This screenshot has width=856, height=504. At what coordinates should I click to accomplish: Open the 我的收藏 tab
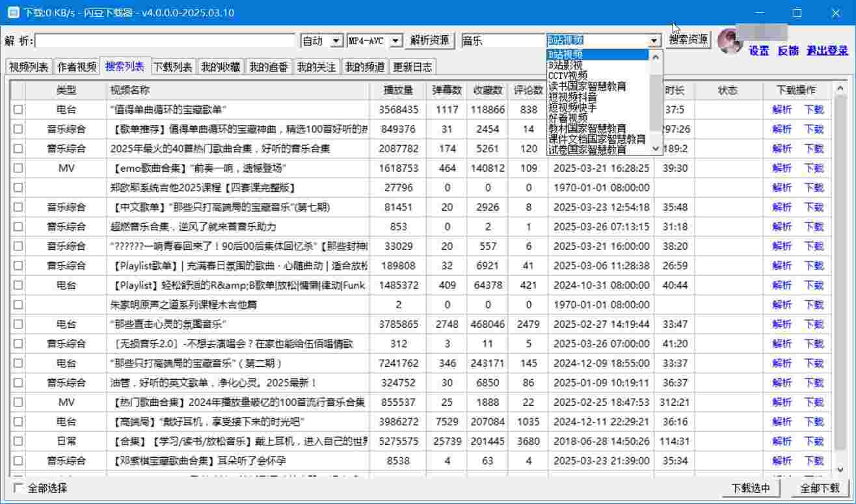(x=221, y=67)
